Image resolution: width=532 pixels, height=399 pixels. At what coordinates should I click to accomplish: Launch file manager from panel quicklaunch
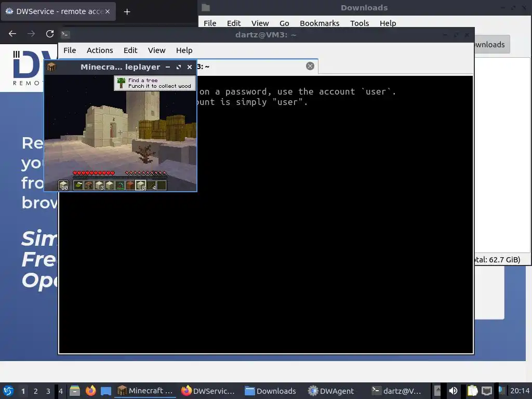(x=75, y=391)
